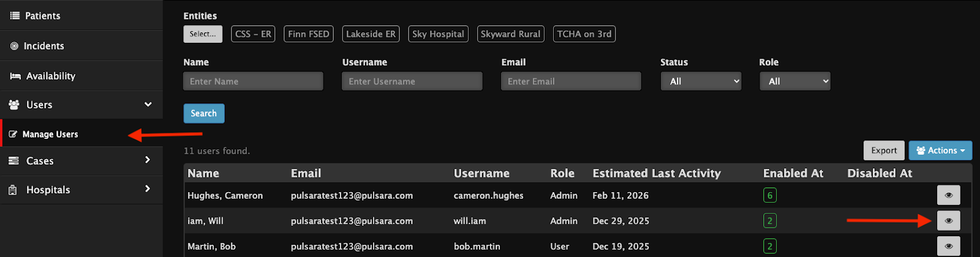Click the Manage Users edit icon

click(x=13, y=135)
